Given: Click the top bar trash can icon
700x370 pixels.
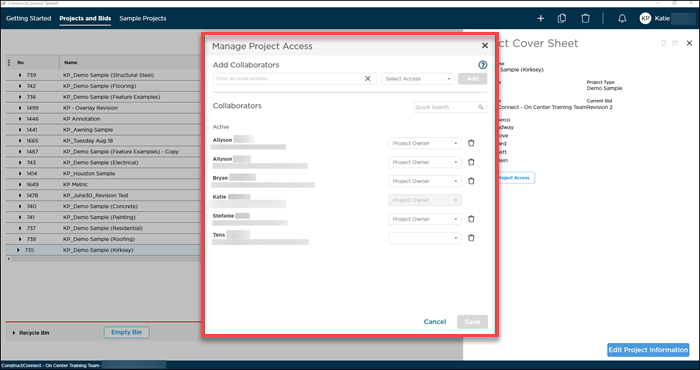Looking at the screenshot, I should 585,18.
